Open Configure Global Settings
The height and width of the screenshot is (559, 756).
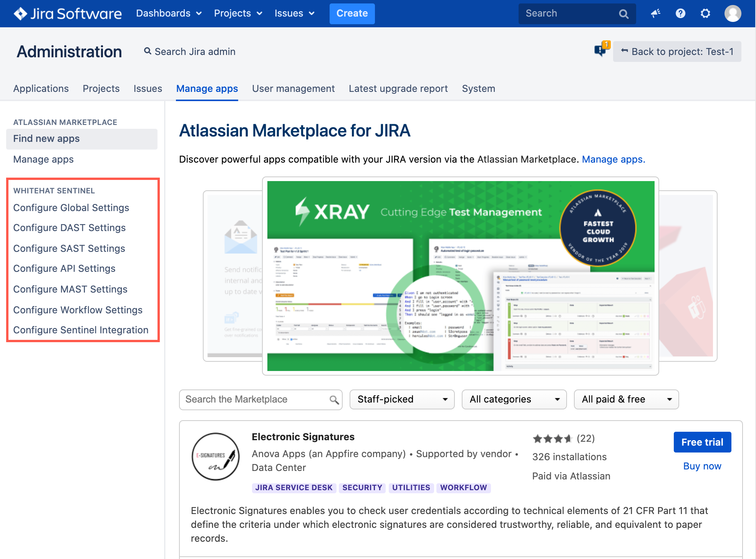coord(71,208)
